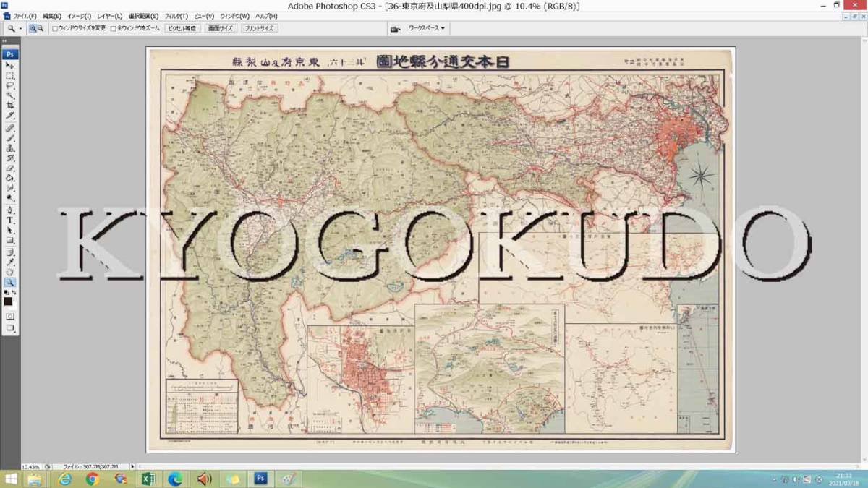Click the map image canvas

point(441,250)
